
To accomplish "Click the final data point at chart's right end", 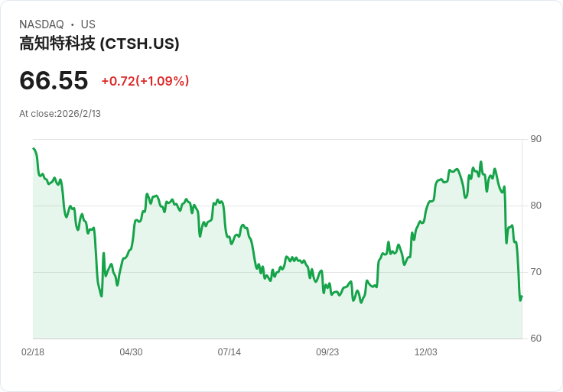I will click(522, 296).
